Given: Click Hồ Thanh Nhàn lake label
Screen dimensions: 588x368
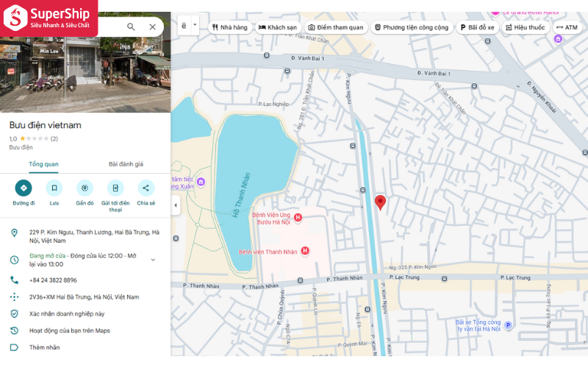Looking at the screenshot, I should pos(241,195).
